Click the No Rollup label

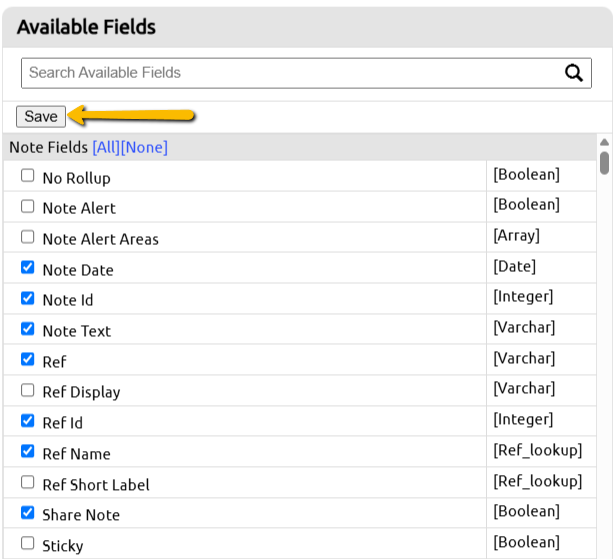point(77,178)
